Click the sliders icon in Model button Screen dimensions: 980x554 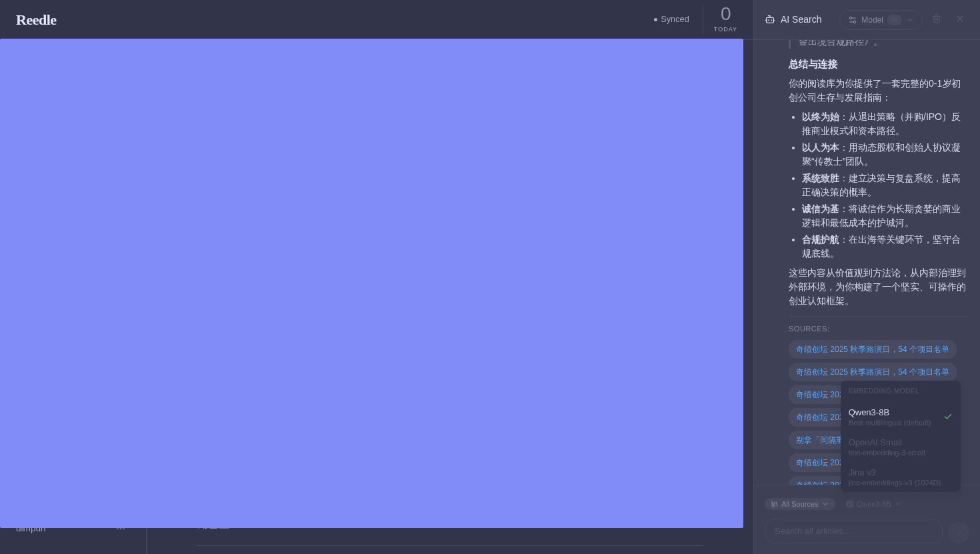tap(853, 20)
